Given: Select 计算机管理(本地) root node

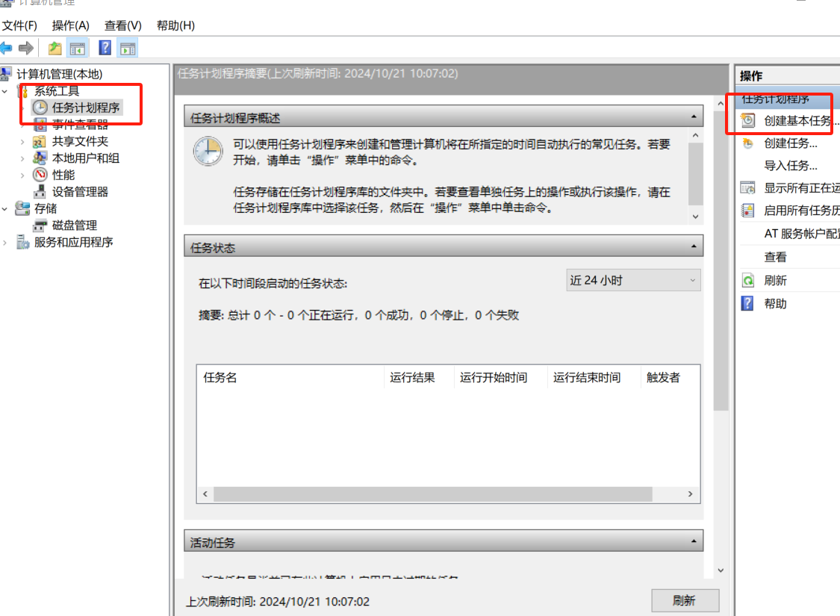Looking at the screenshot, I should [x=59, y=74].
